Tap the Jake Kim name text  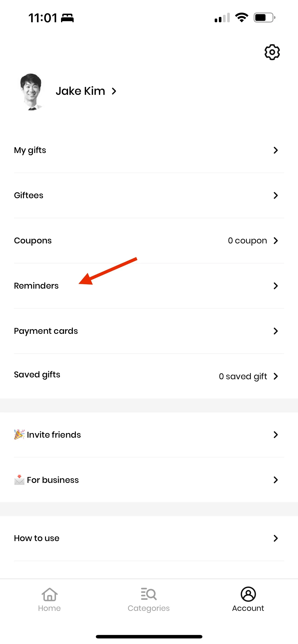pyautogui.click(x=80, y=91)
